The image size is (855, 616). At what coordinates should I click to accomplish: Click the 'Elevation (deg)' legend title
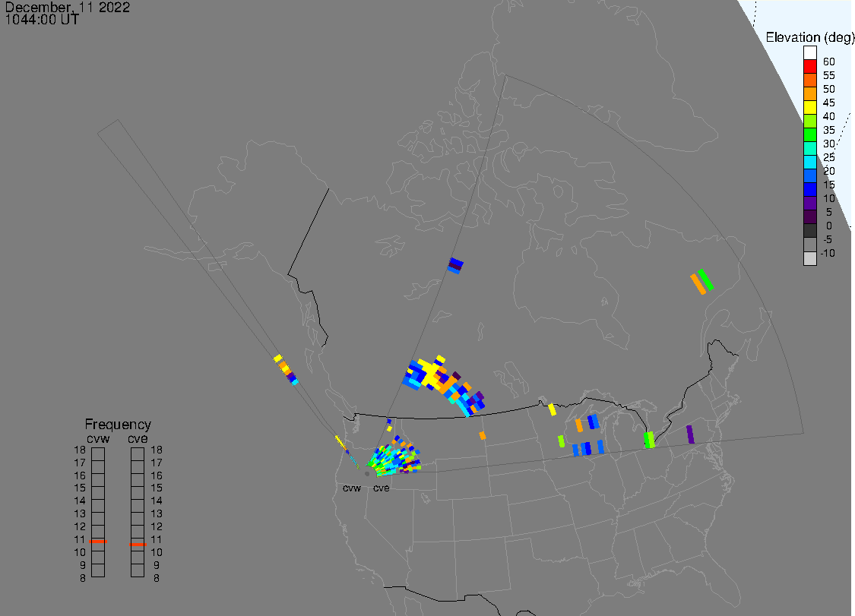coord(809,37)
